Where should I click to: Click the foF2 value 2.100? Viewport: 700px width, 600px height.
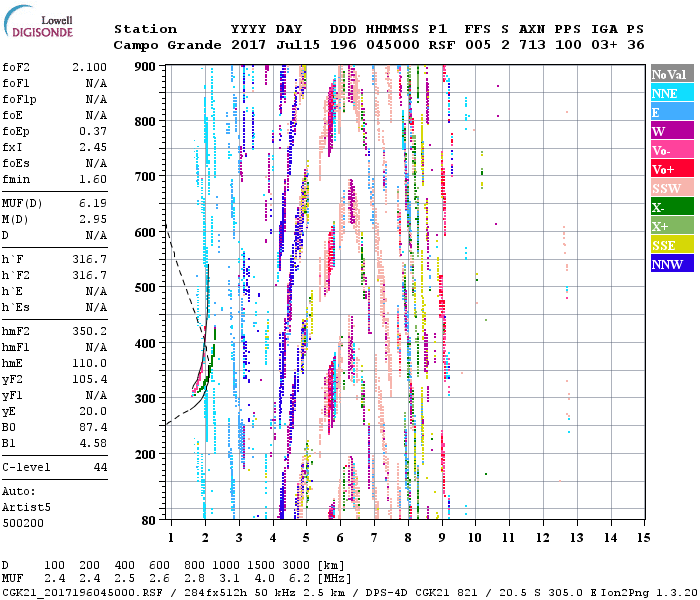point(88,66)
